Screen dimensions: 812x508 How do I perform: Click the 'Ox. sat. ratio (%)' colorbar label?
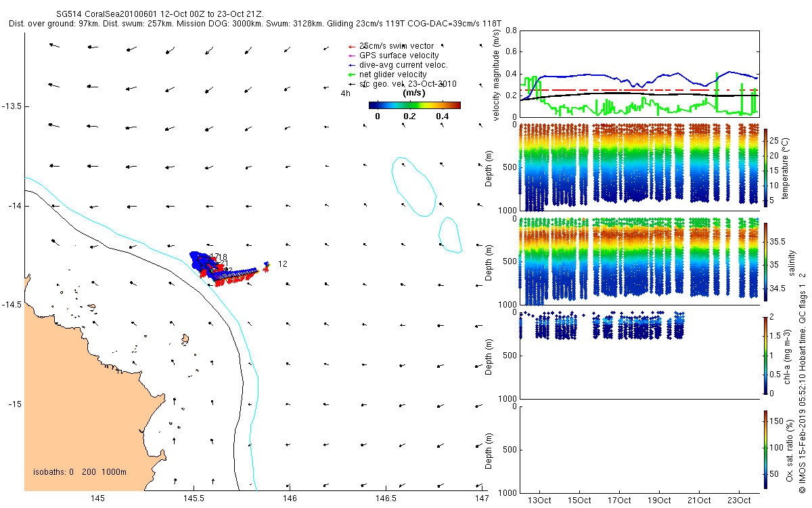point(790,450)
